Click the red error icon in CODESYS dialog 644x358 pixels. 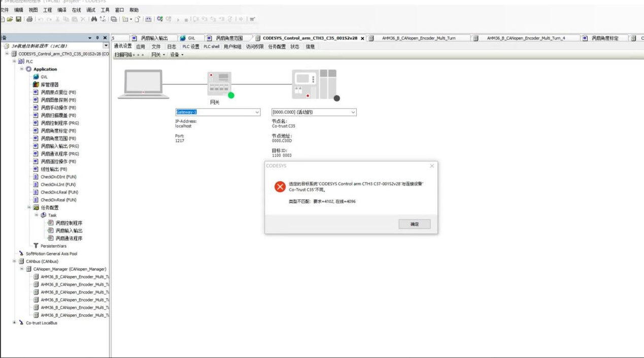click(280, 187)
